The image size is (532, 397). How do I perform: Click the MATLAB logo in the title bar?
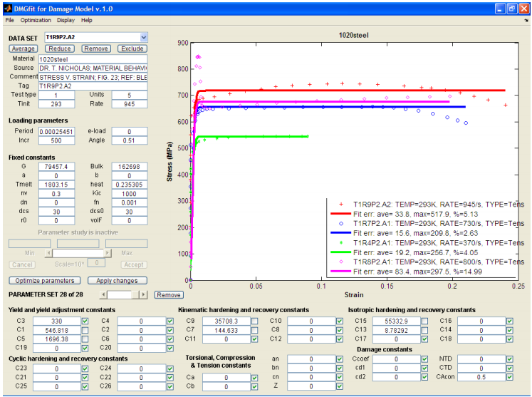click(x=7, y=8)
